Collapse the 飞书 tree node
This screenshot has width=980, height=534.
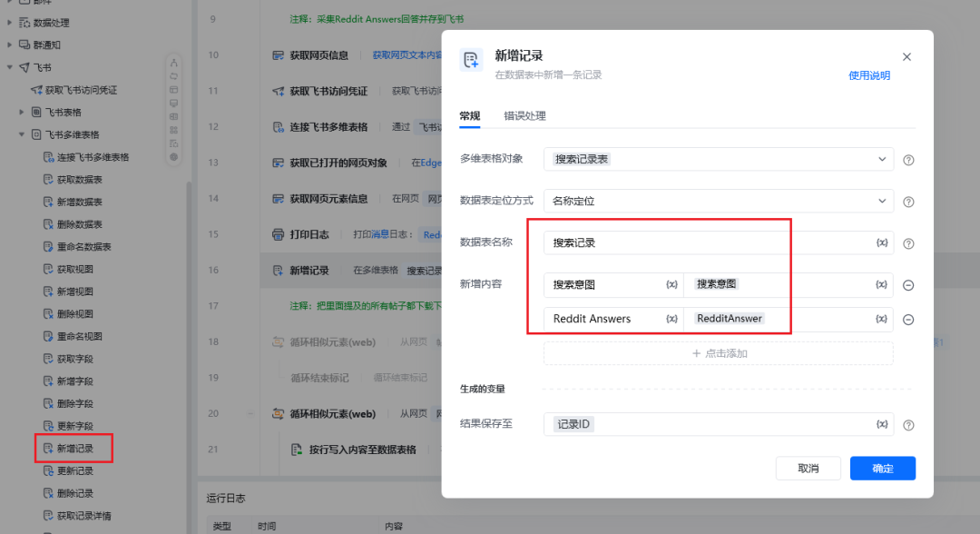click(9, 67)
